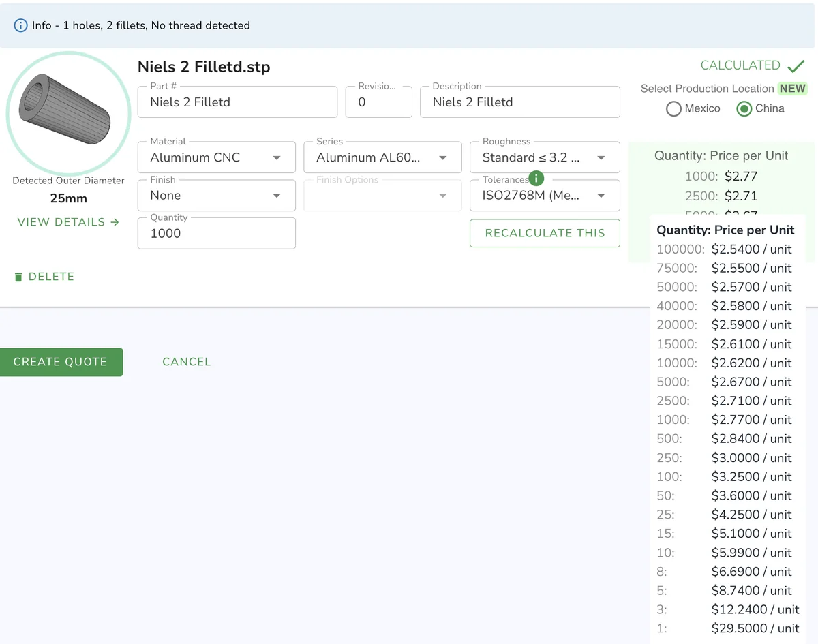Click the CREATE QUOTE button
This screenshot has height=644, width=818.
click(x=61, y=362)
